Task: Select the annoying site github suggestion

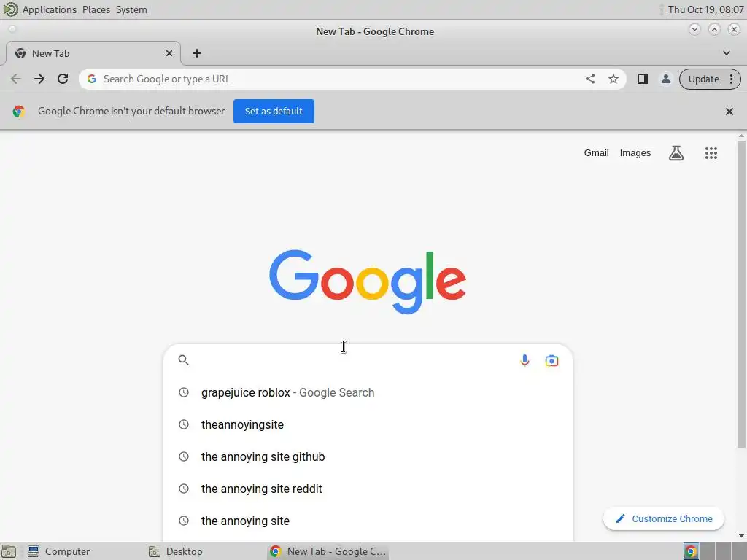Action: tap(368, 456)
